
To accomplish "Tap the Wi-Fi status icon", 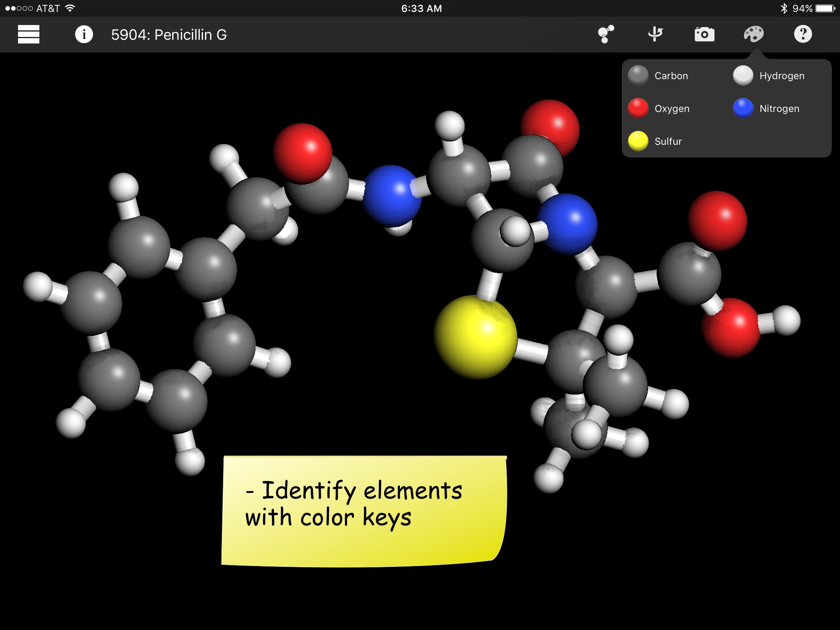I will (x=70, y=8).
